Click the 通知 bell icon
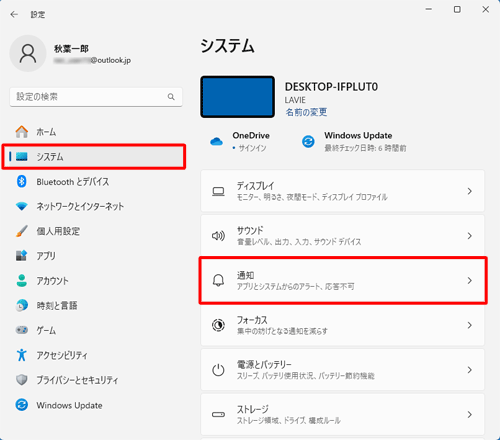 coord(218,281)
